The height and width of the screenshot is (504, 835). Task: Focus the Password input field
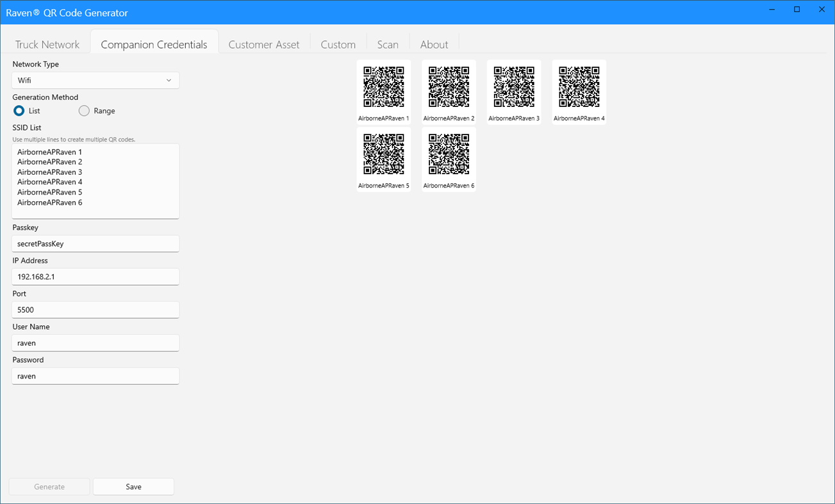(x=95, y=376)
